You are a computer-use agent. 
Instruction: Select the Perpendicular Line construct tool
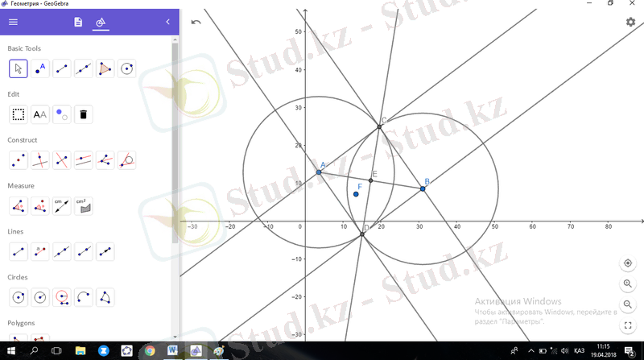[x=39, y=160]
